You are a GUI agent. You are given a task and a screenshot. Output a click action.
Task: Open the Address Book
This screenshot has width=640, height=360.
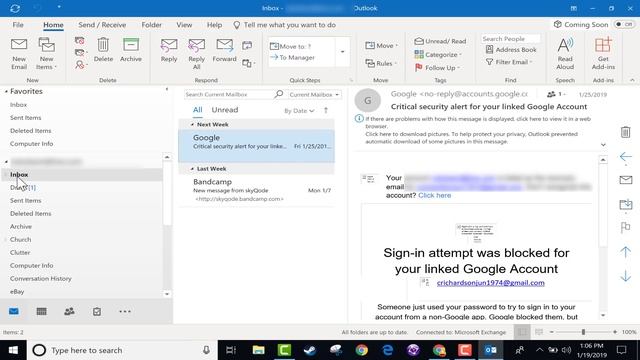511,50
